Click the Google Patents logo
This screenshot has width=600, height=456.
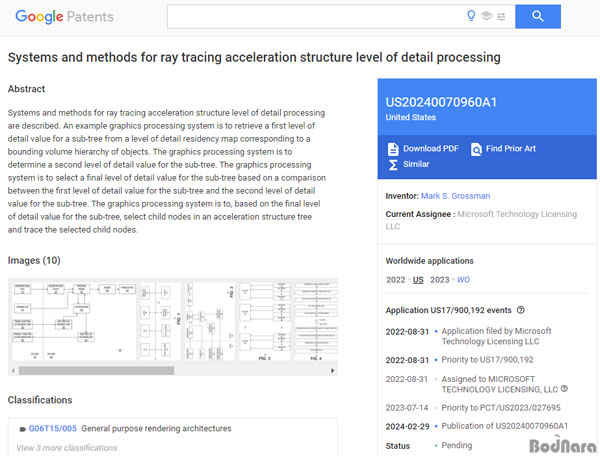point(64,16)
